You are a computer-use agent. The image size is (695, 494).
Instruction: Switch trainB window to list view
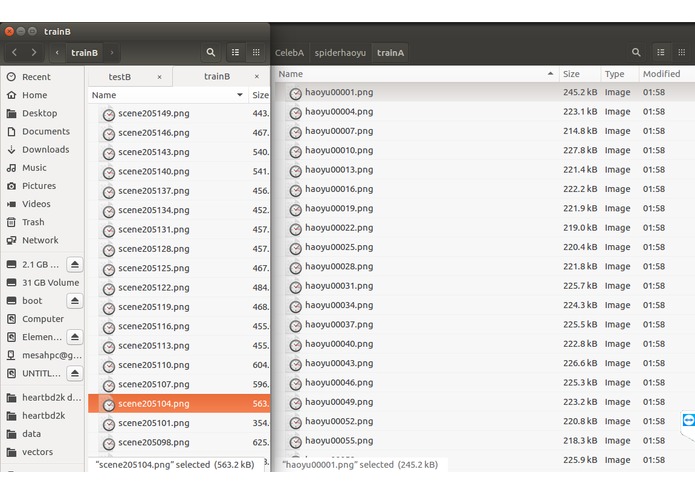tap(235, 52)
